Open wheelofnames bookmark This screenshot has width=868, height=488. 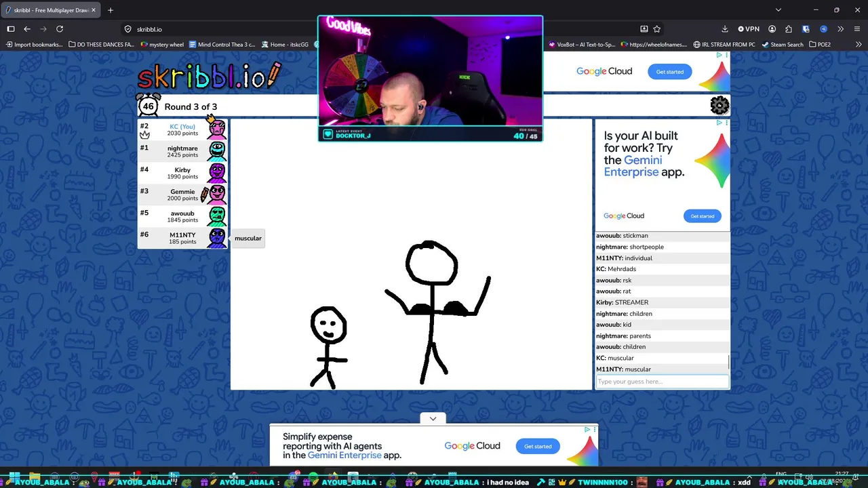pos(654,45)
